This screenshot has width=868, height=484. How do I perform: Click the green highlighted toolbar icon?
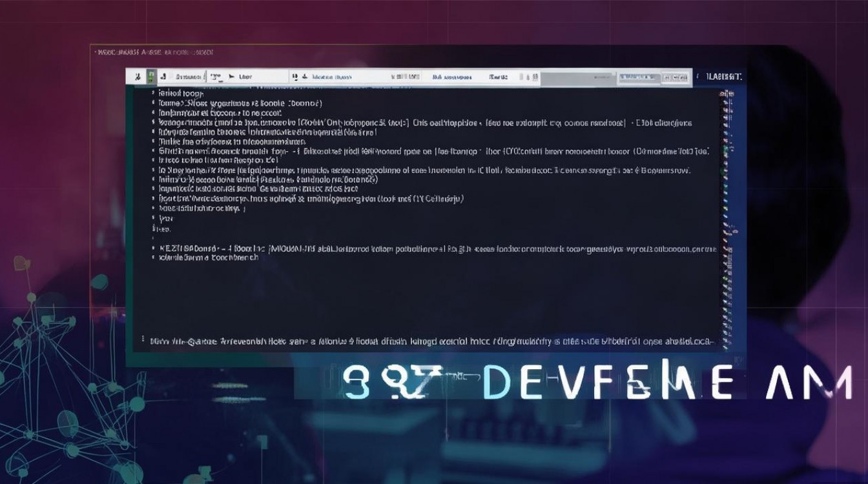pos(150,77)
